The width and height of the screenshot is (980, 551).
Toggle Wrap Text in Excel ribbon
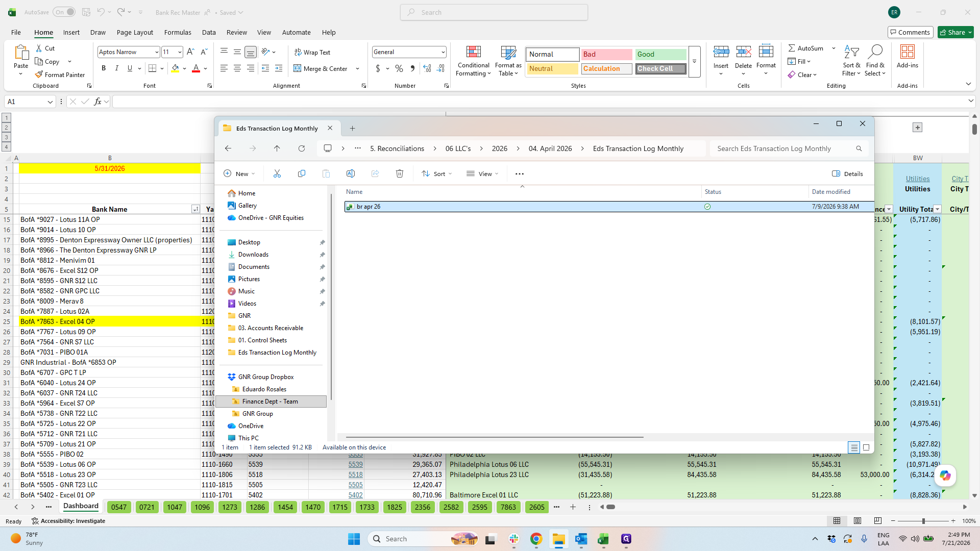point(312,53)
